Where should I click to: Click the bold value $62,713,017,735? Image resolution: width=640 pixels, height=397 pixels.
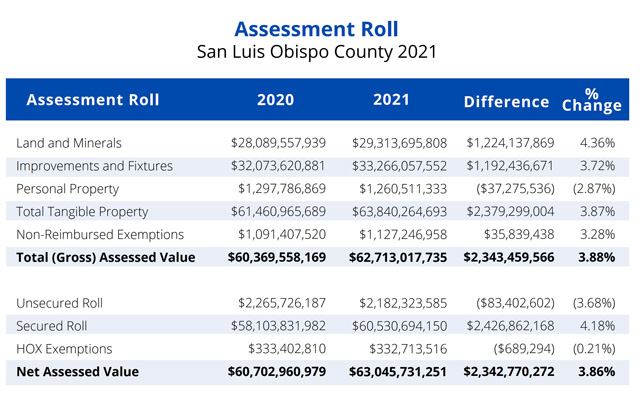398,257
